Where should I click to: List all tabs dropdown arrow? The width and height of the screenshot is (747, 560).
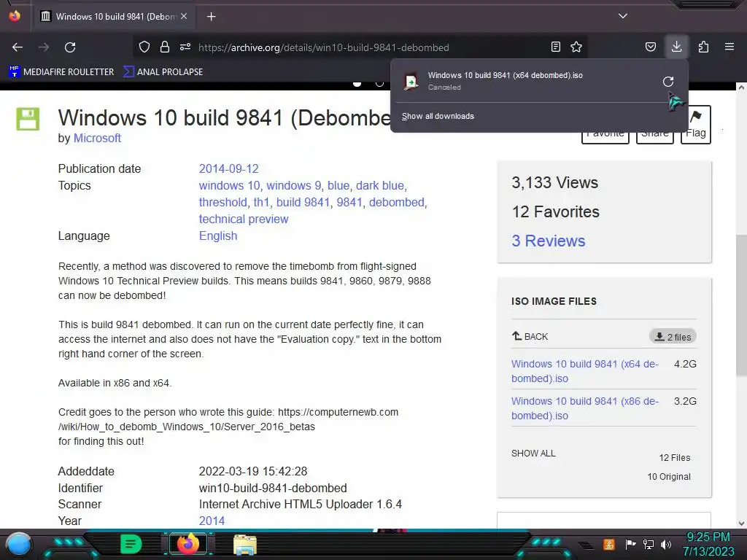point(623,16)
